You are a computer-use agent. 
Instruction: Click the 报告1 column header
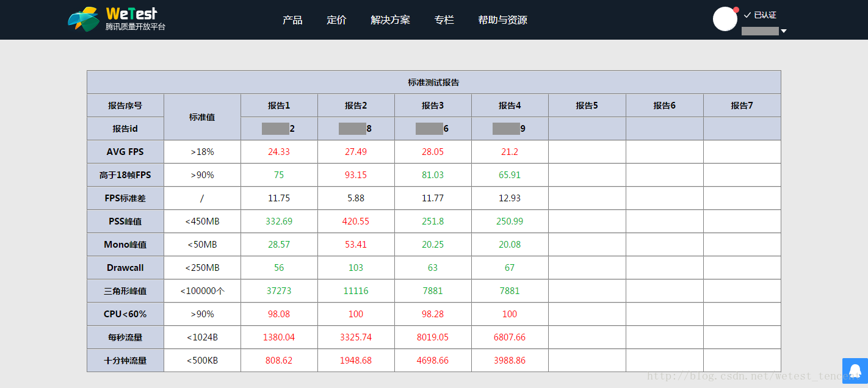point(279,106)
